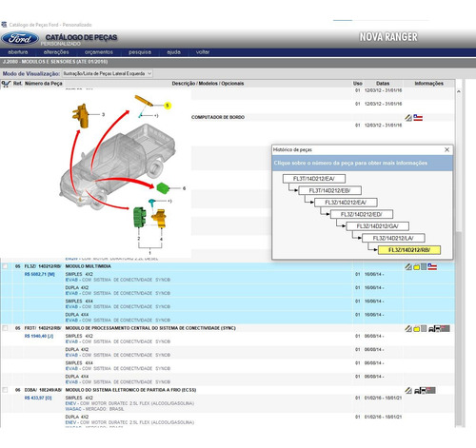
Task: Select FL3Z/14D212/EA/ in part history
Action: (346, 203)
